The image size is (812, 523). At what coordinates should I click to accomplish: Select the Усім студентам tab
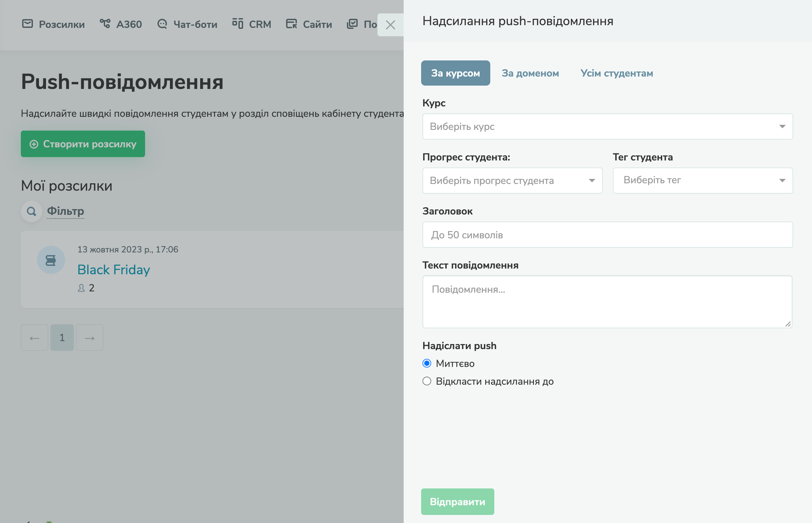click(616, 73)
